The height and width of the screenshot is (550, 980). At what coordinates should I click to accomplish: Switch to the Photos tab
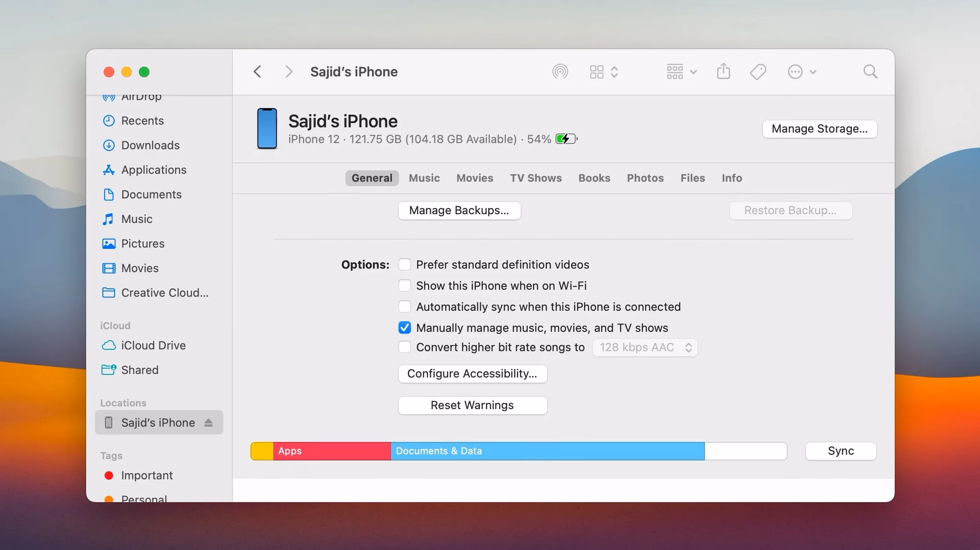click(645, 178)
